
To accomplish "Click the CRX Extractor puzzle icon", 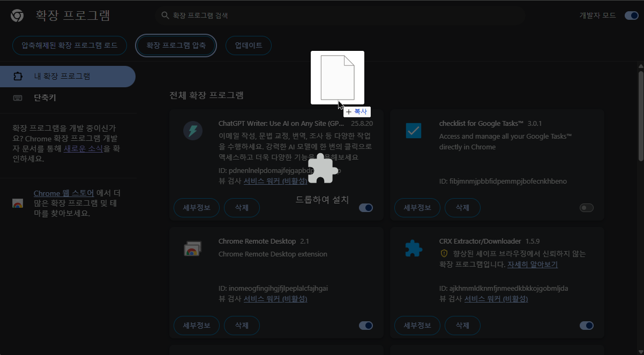I will 414,248.
